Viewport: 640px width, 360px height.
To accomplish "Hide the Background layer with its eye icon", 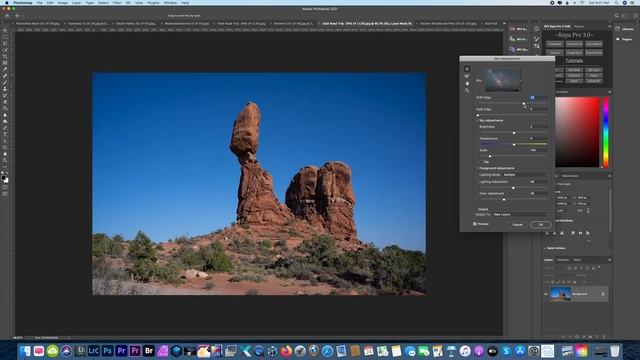I will pos(546,294).
